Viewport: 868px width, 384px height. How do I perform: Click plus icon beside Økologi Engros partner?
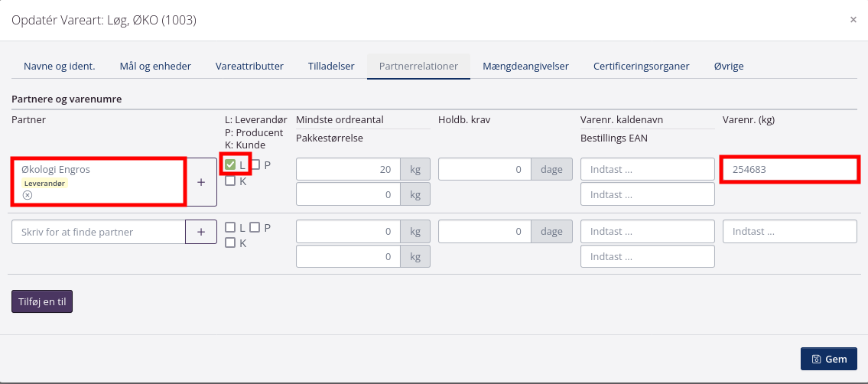(x=201, y=182)
